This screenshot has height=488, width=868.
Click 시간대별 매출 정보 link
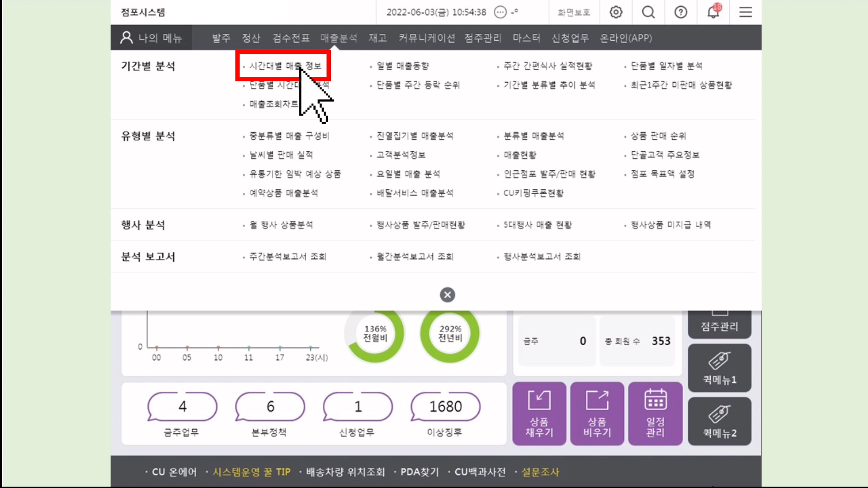(x=285, y=66)
